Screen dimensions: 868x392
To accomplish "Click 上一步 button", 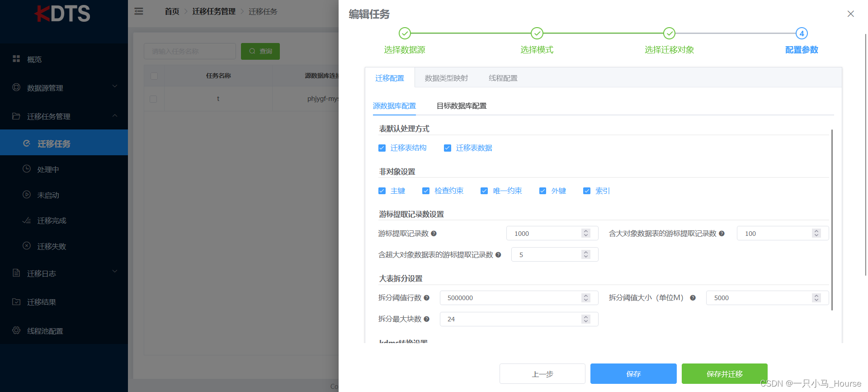I will pyautogui.click(x=542, y=374).
